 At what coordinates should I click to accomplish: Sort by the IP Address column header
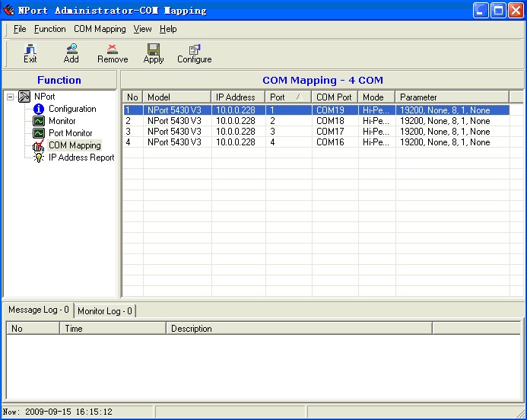coord(238,97)
